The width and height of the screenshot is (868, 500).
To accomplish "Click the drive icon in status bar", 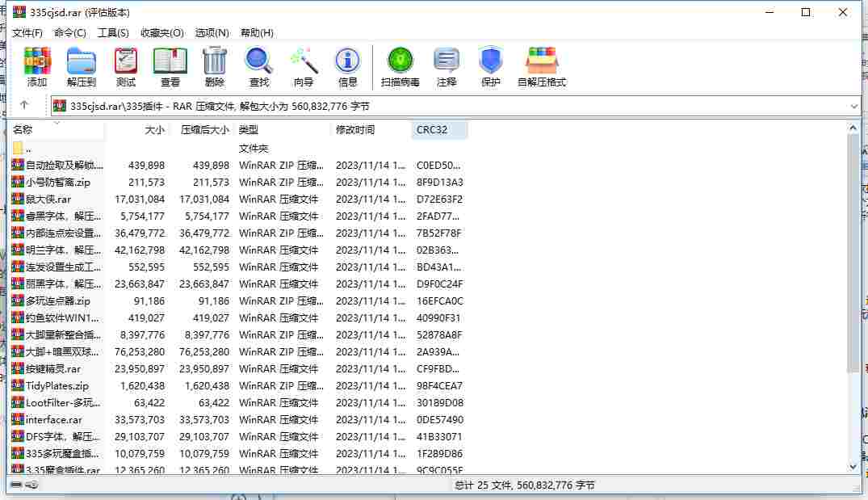I will tap(16, 485).
